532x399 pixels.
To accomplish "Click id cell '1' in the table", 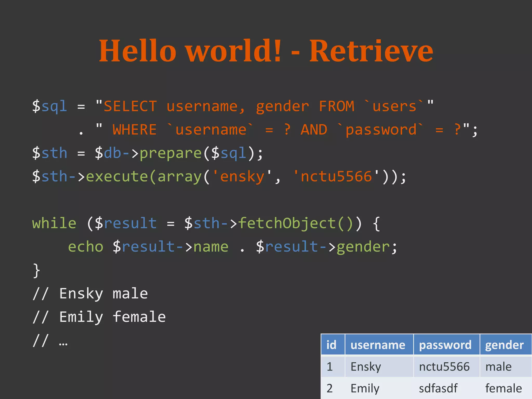I will pos(333,367).
